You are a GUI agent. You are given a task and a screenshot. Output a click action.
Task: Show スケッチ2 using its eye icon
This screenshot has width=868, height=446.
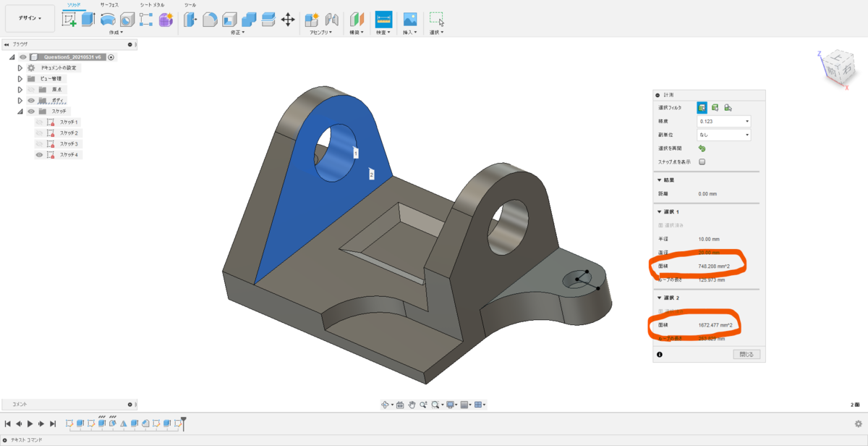click(40, 133)
